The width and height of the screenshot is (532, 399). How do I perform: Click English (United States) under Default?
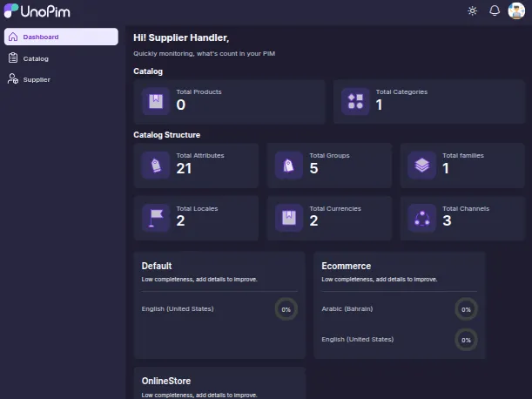click(178, 309)
